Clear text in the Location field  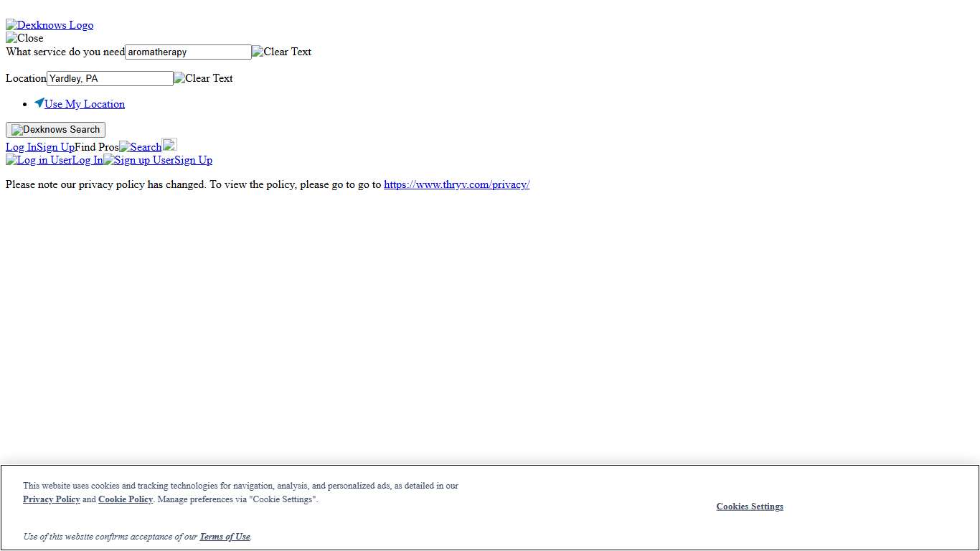point(203,78)
